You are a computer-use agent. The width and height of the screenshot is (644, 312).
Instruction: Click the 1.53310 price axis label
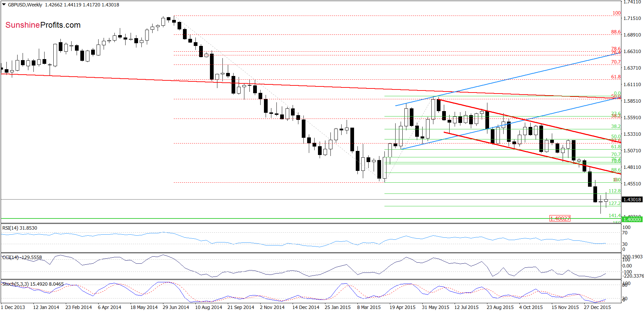(x=632, y=134)
